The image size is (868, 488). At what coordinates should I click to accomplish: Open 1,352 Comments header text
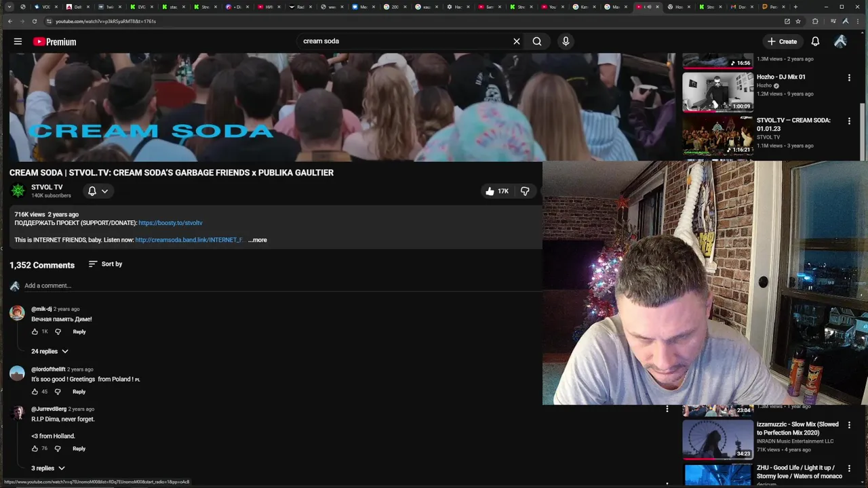point(42,265)
